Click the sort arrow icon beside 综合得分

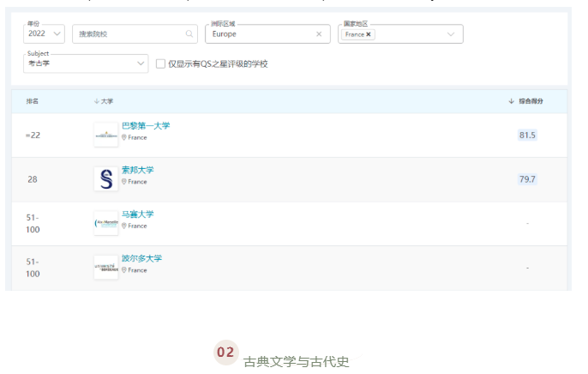coord(511,101)
